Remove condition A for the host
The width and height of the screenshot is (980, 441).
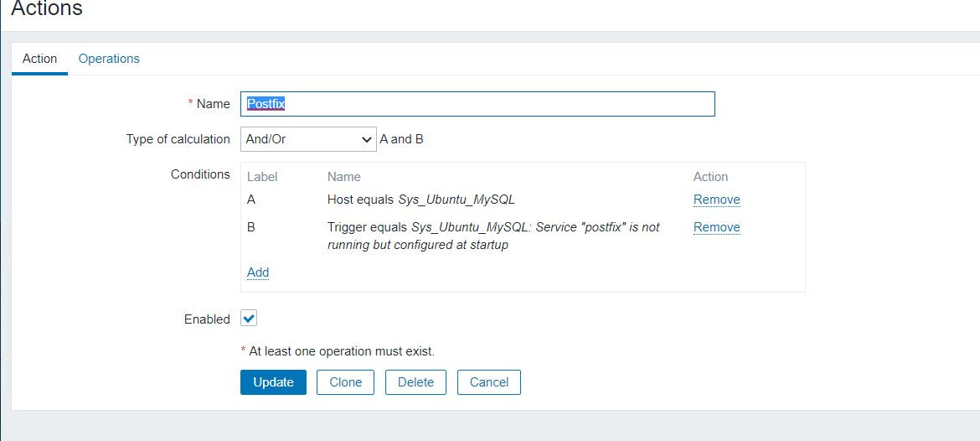coord(716,200)
